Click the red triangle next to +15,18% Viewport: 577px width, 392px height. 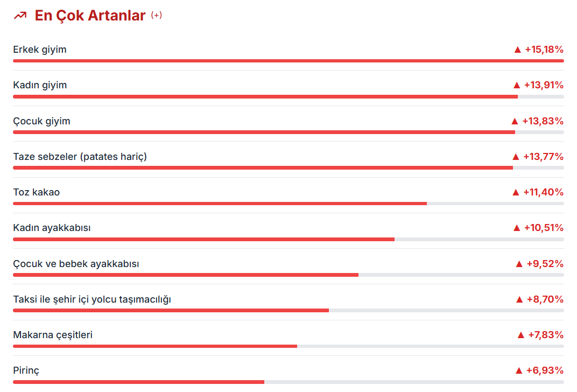tap(518, 50)
